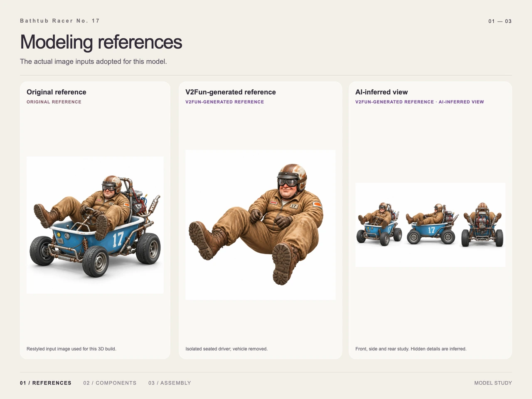Click the 'MODEL STUDY' footer label
532x399 pixels.
point(493,383)
